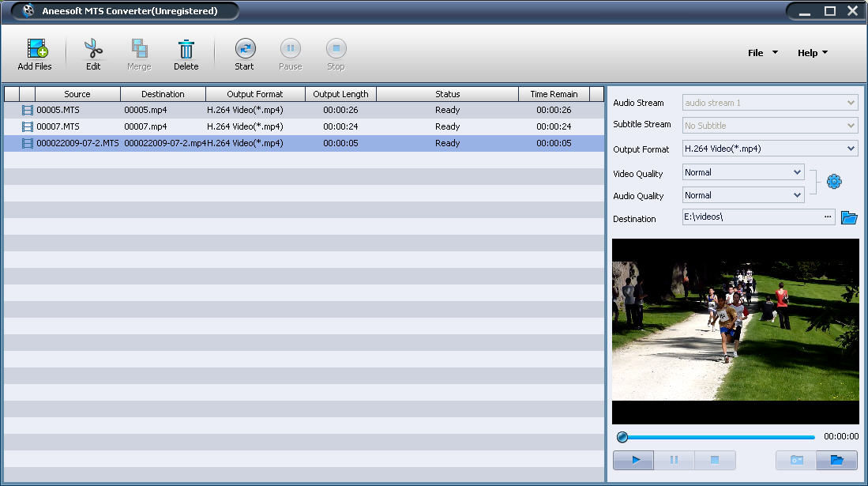Screen dimensions: 868x486
Task: Browse destination using the ellipsis button
Action: tap(828, 217)
